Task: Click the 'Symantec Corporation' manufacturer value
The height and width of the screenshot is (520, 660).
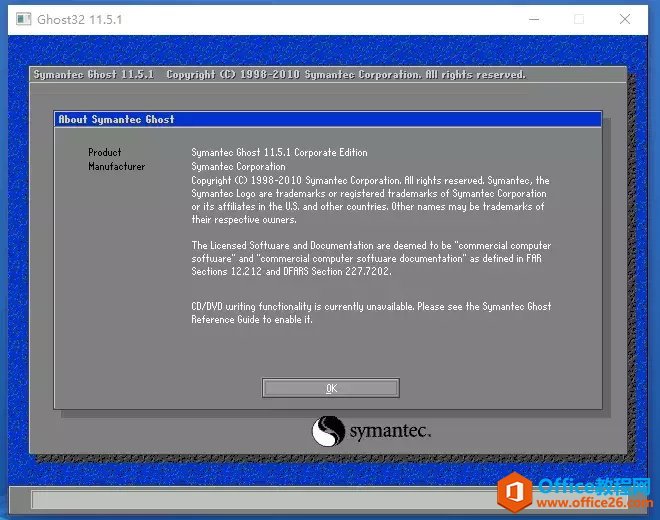Action: (x=238, y=166)
